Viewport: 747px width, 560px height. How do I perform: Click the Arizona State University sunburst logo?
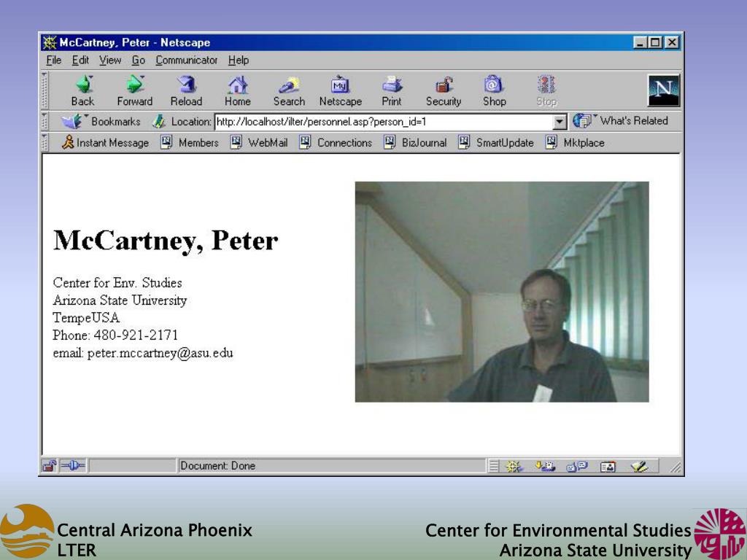click(x=720, y=534)
